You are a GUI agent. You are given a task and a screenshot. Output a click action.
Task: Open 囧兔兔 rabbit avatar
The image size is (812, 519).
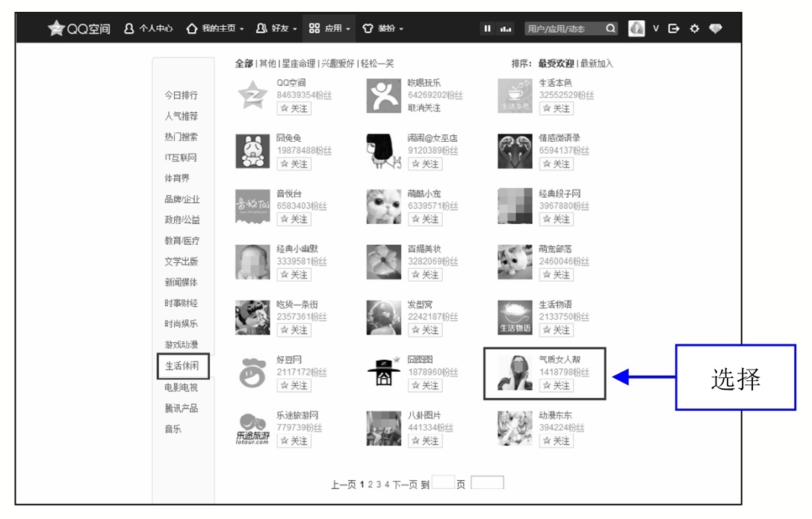pos(252,151)
